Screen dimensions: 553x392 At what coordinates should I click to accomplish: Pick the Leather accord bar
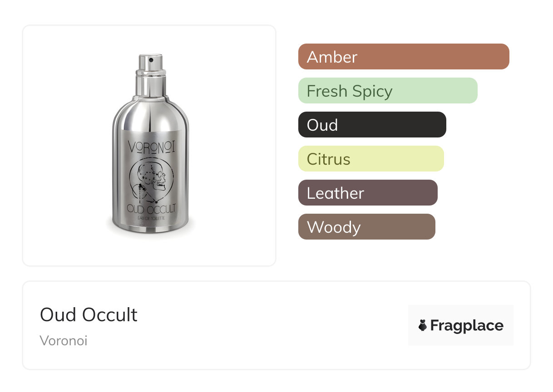(x=368, y=193)
